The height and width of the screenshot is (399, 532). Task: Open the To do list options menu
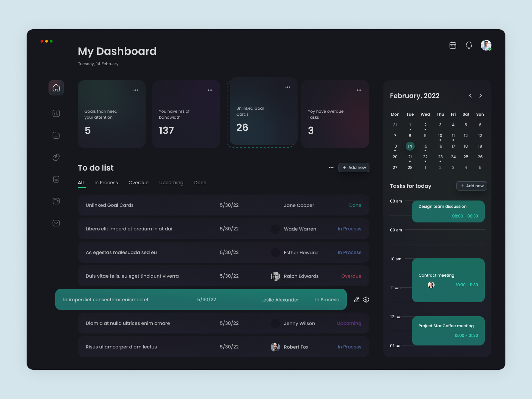coord(331,168)
